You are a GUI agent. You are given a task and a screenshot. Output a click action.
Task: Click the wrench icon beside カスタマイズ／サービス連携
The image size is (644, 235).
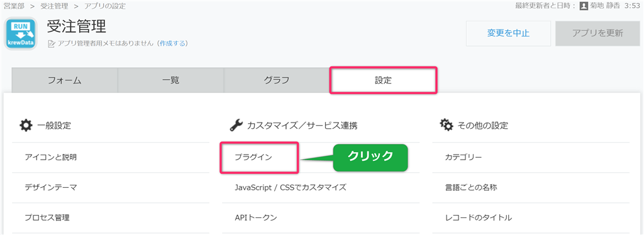pyautogui.click(x=236, y=125)
